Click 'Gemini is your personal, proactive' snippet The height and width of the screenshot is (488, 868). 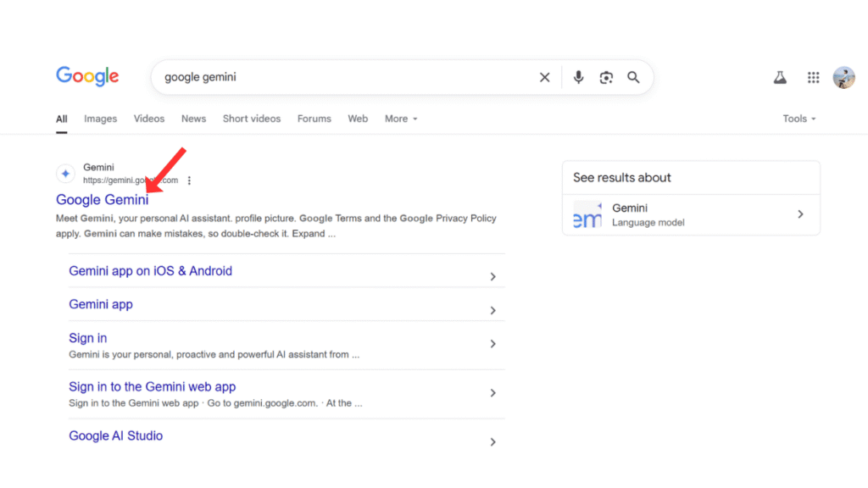click(214, 355)
